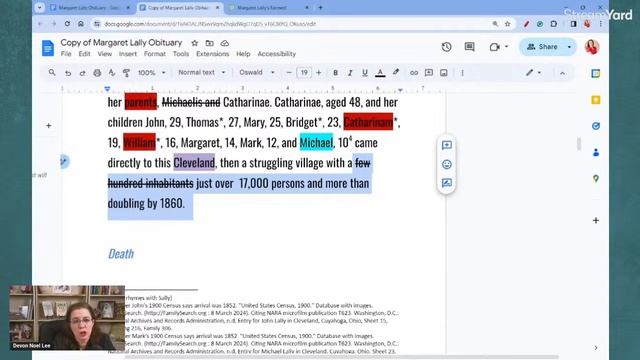
Task: Insert an image from toolbar
Action: point(444,73)
